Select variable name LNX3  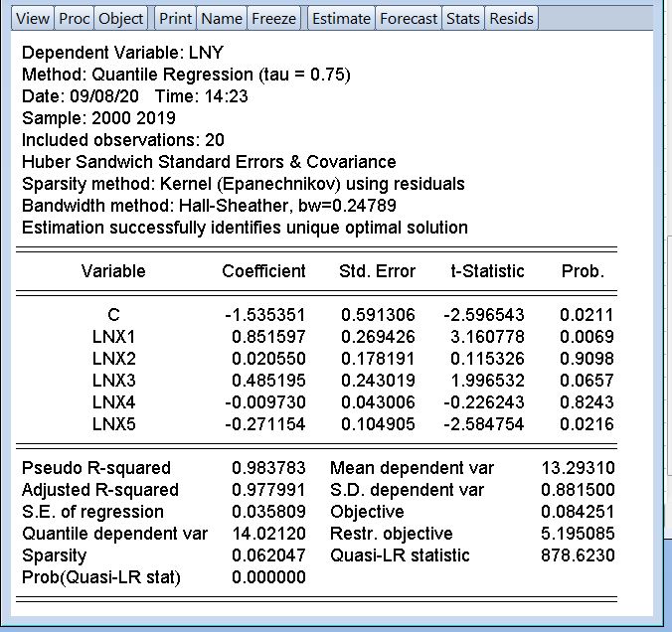tap(113, 381)
